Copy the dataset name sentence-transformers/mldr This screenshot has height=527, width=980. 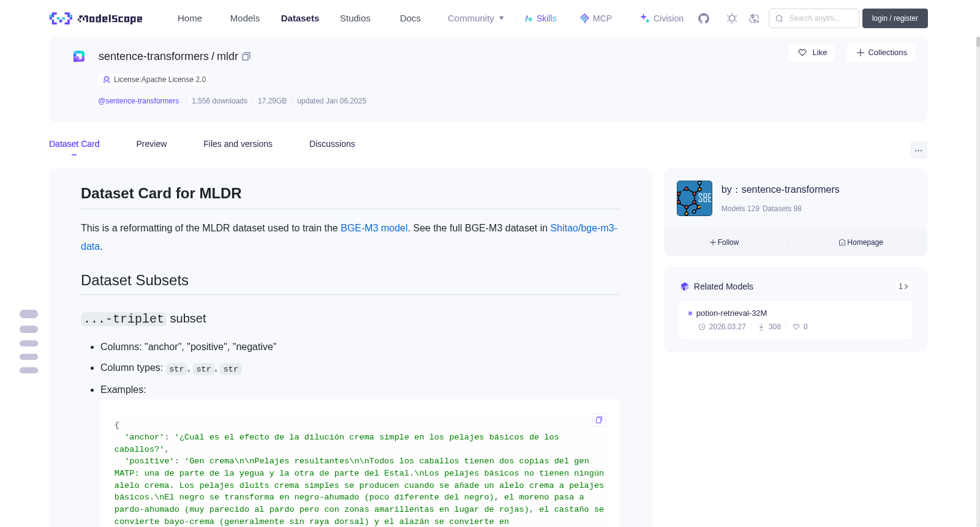click(x=246, y=56)
